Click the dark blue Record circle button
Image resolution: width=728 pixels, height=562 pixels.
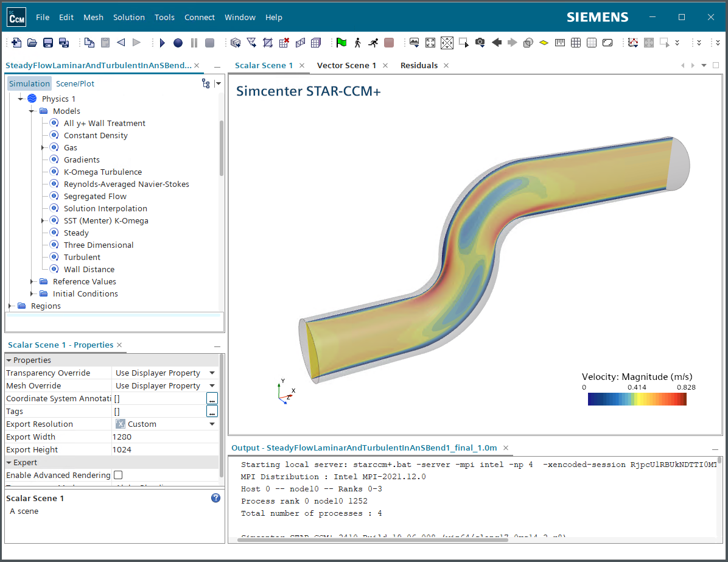pyautogui.click(x=178, y=43)
